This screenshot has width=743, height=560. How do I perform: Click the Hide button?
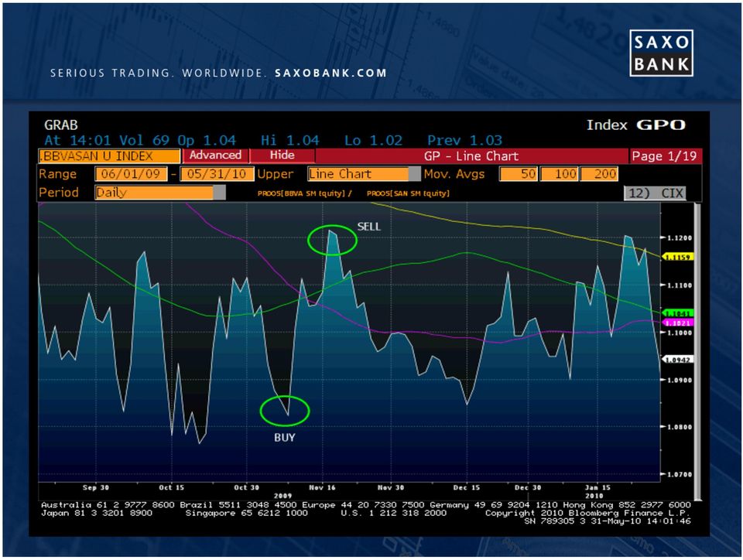pyautogui.click(x=282, y=155)
